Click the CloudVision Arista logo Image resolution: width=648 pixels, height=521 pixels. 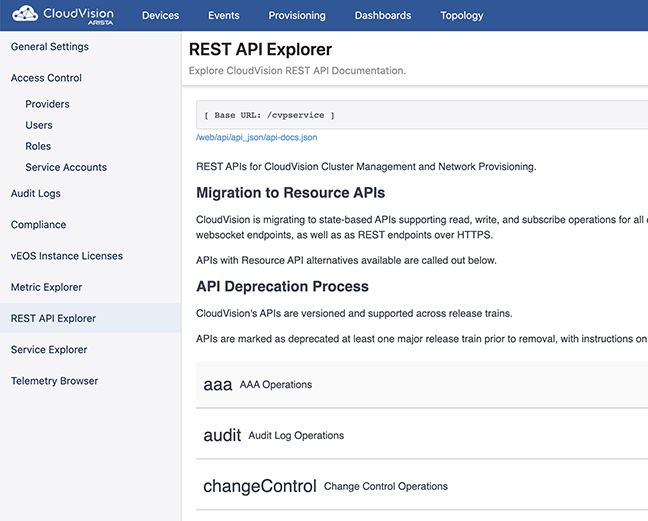click(x=63, y=15)
